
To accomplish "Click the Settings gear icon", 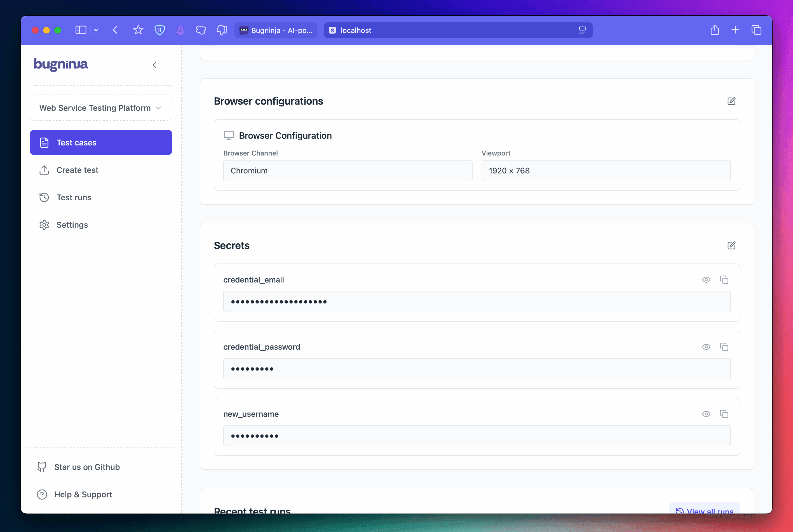I will click(x=44, y=225).
